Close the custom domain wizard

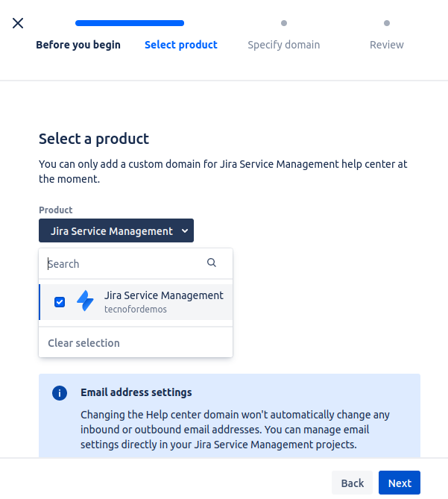click(18, 23)
